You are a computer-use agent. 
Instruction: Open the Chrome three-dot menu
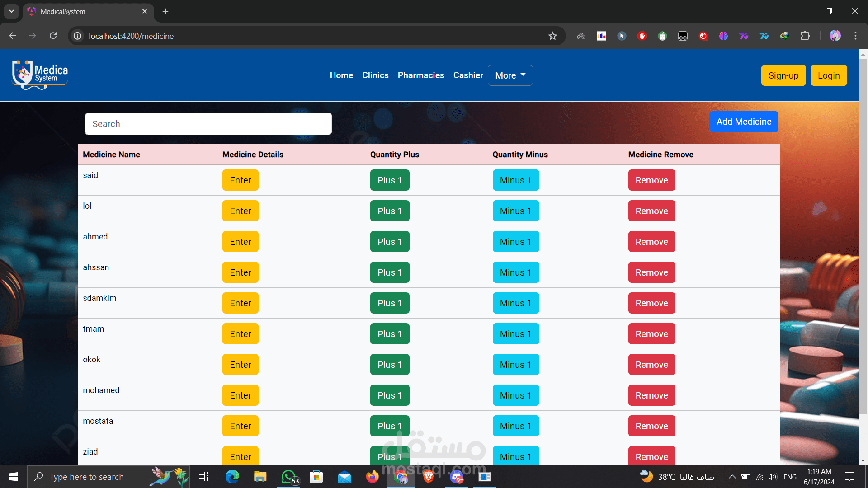tap(855, 36)
